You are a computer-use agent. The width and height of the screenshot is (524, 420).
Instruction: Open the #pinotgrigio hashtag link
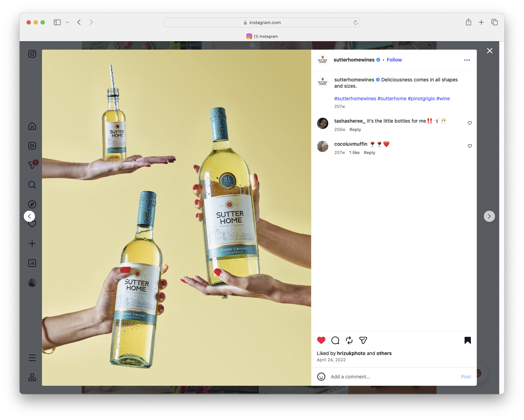pos(421,99)
